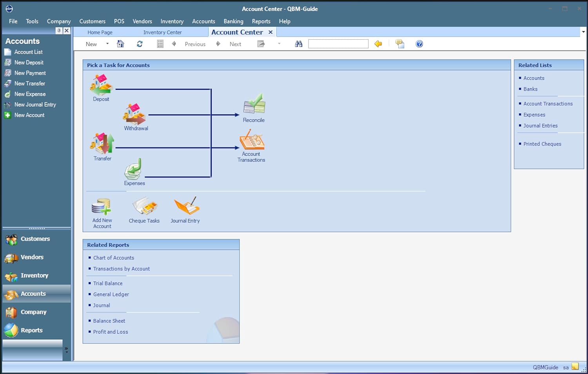Open Printed Cheques related list
588x374 pixels.
[542, 144]
